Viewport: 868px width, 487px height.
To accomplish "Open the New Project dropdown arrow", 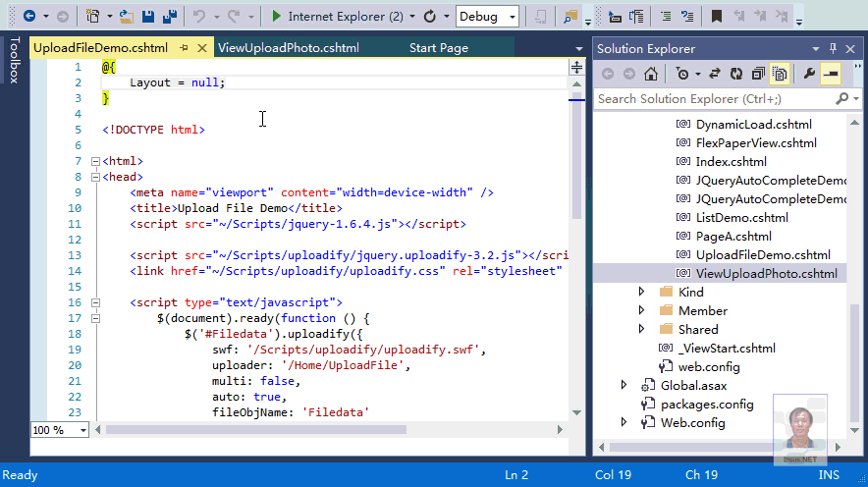I will click(110, 17).
